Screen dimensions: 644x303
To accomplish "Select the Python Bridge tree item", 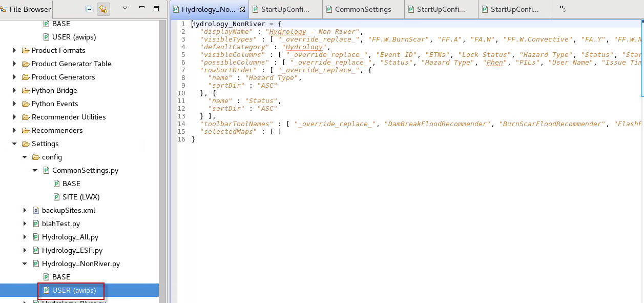I will [x=54, y=90].
